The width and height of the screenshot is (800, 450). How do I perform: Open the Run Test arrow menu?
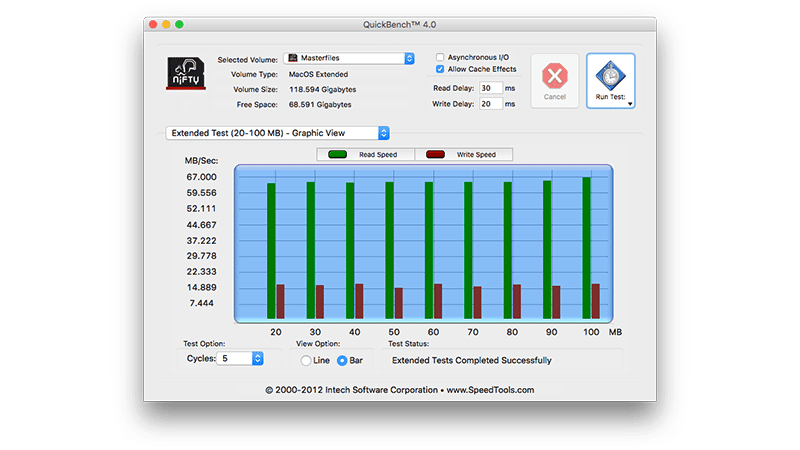click(x=630, y=102)
